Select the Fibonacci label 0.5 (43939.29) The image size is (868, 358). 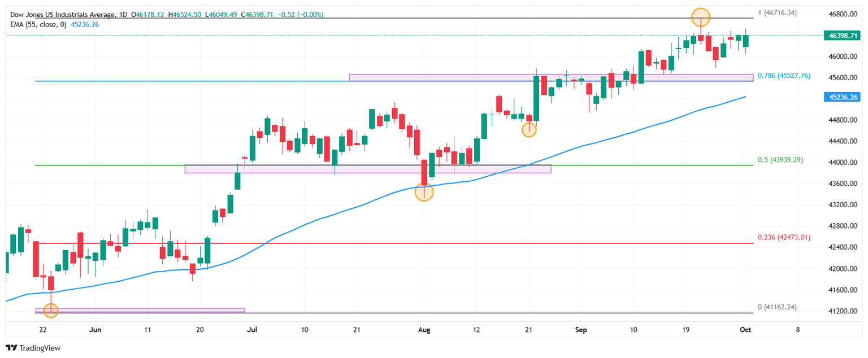[x=780, y=160]
